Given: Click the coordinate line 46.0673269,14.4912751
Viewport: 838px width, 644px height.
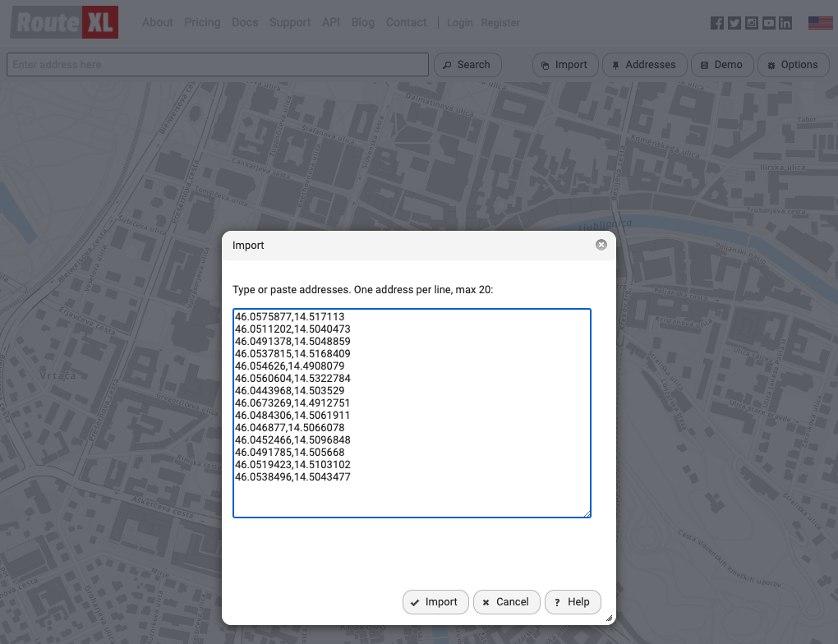Looking at the screenshot, I should pos(292,403).
